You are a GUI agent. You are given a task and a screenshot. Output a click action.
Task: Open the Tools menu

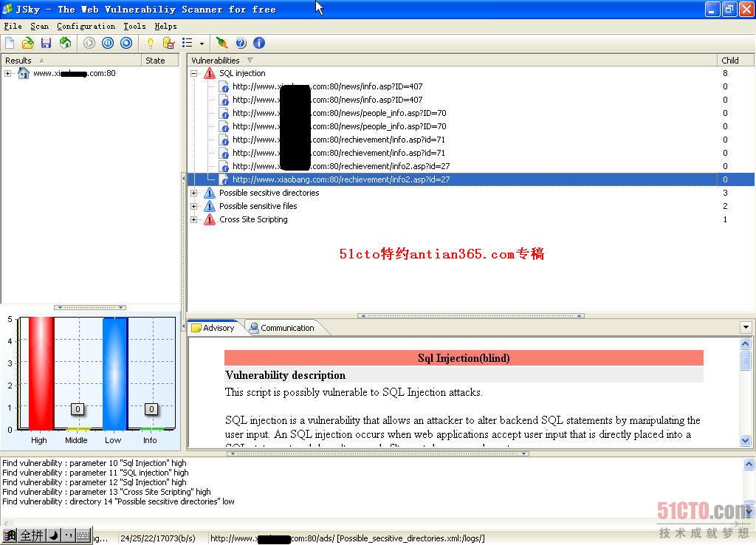coord(134,26)
